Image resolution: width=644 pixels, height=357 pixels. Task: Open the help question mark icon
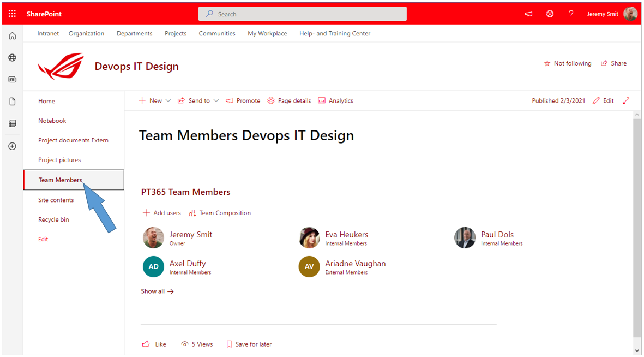point(571,14)
